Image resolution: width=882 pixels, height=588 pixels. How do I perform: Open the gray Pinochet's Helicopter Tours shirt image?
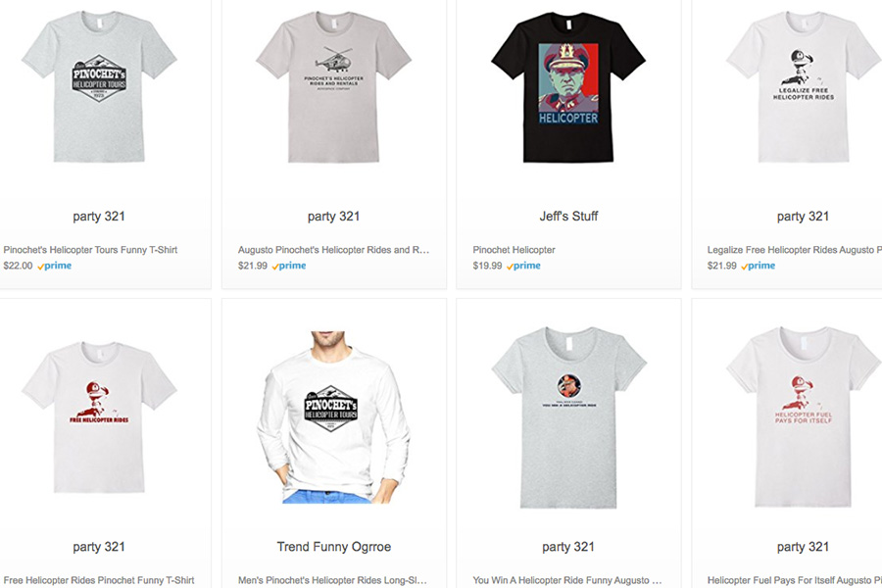[99, 86]
